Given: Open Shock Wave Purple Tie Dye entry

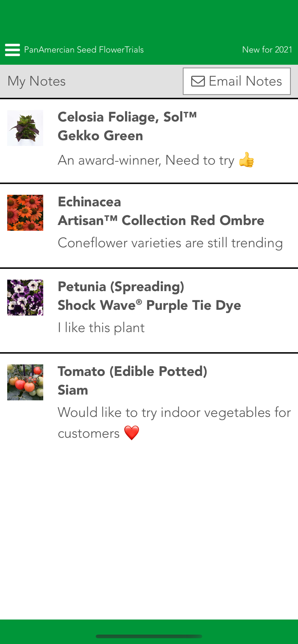Looking at the screenshot, I should pyautogui.click(x=149, y=310).
